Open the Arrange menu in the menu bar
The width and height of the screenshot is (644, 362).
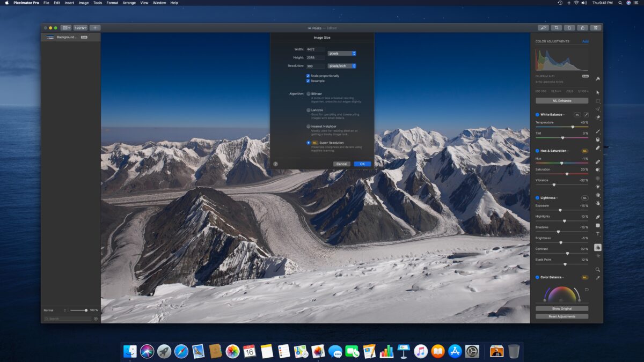(x=129, y=3)
